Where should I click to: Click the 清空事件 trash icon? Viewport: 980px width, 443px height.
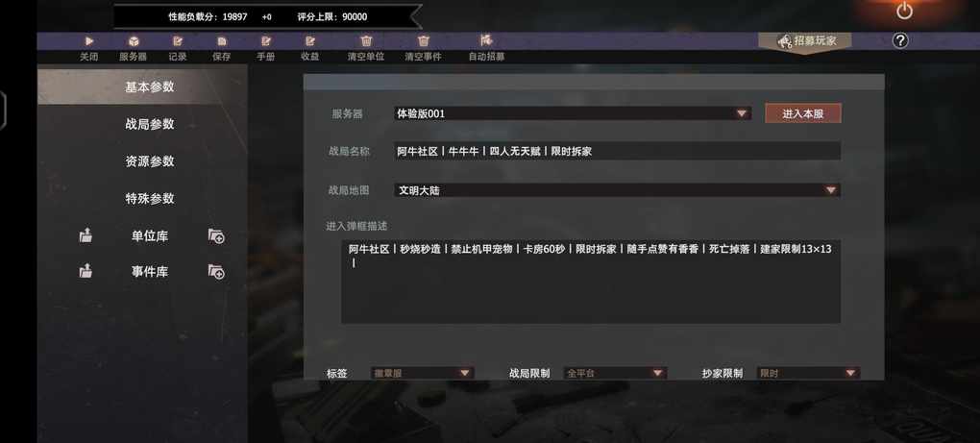point(423,41)
